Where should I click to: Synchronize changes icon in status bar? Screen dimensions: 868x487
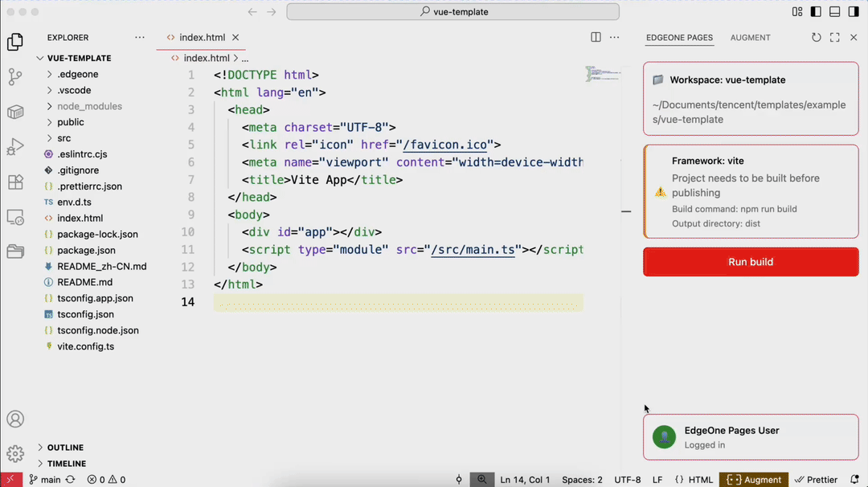coord(70,479)
